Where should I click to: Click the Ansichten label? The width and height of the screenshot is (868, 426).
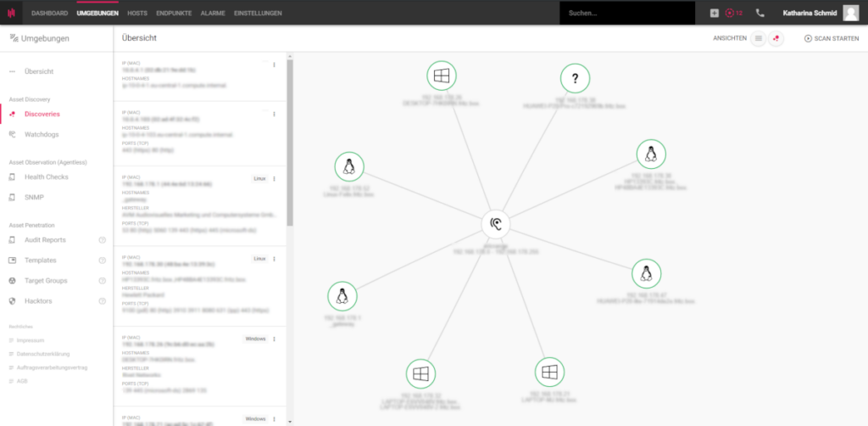tap(730, 39)
